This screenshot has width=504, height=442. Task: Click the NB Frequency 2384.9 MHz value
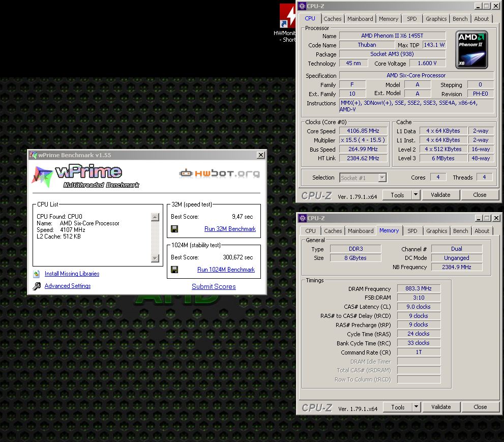pos(456,267)
